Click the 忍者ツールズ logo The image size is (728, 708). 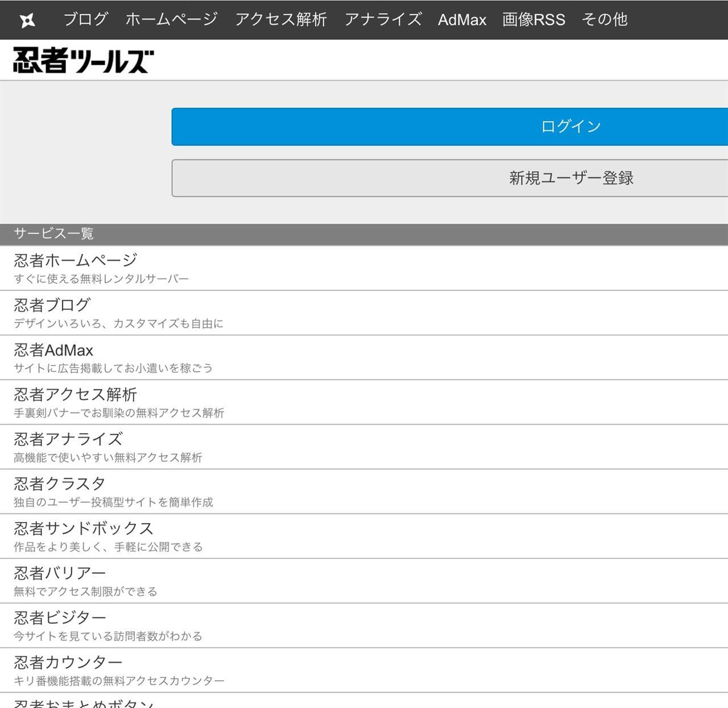(x=84, y=60)
